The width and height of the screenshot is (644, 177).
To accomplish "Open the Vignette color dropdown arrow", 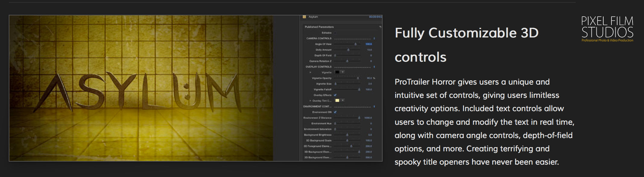I will [x=343, y=72].
